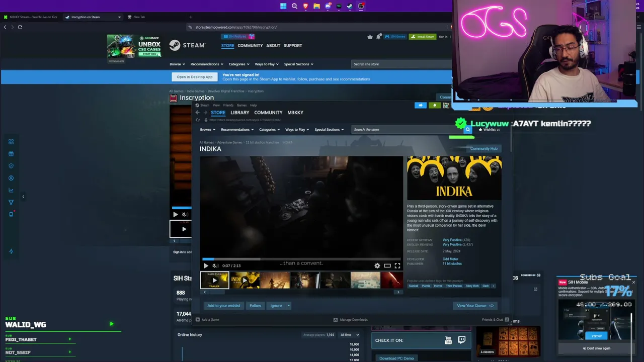The height and width of the screenshot is (362, 644).
Task: Click Steam client store search field
Action: tap(407, 130)
